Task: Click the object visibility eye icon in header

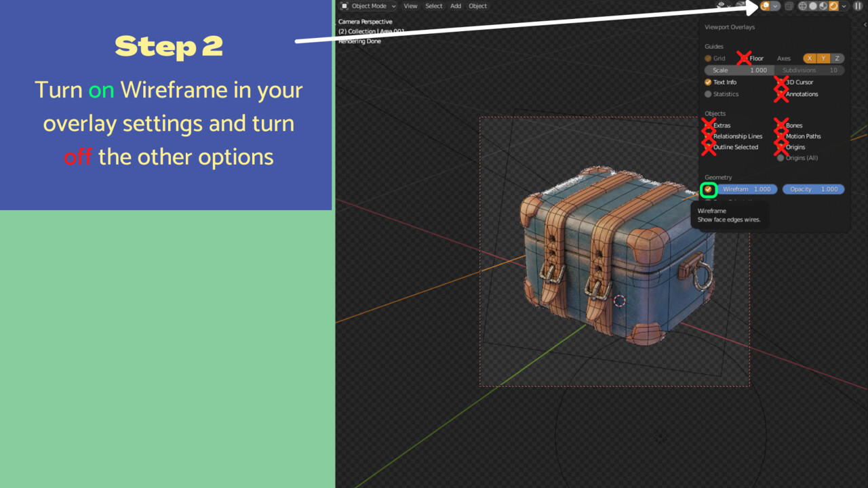Action: (x=721, y=5)
